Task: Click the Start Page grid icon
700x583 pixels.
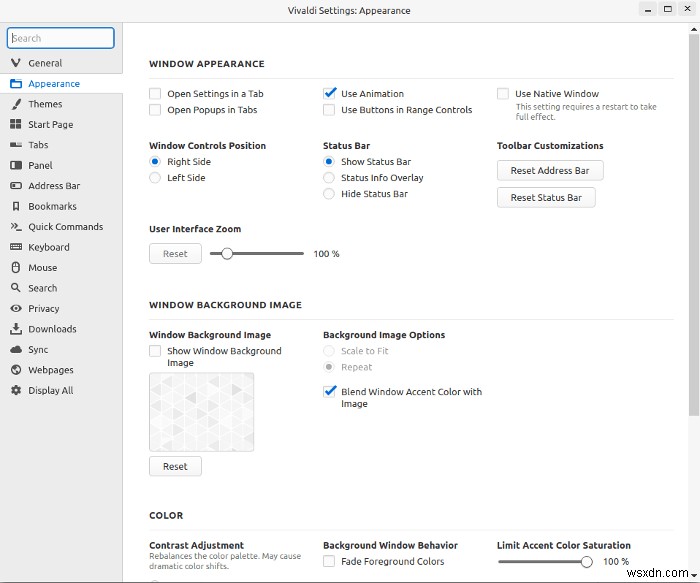Action: [x=16, y=124]
